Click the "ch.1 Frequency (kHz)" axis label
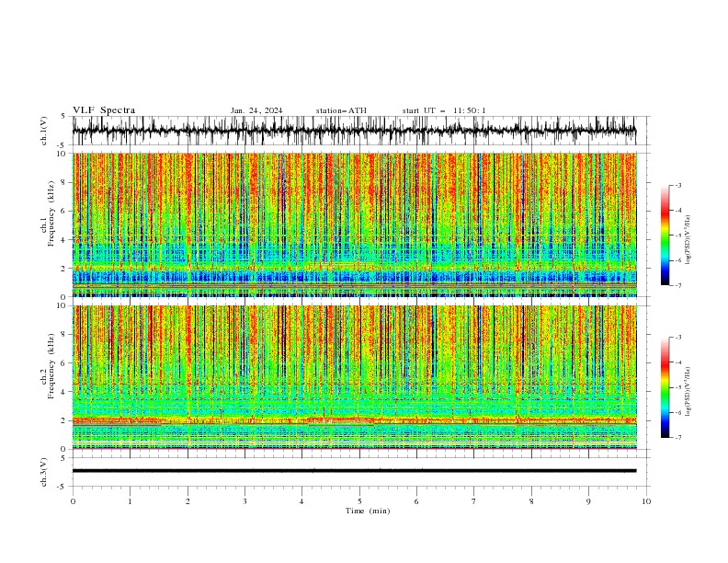728x563 pixels. tap(48, 224)
